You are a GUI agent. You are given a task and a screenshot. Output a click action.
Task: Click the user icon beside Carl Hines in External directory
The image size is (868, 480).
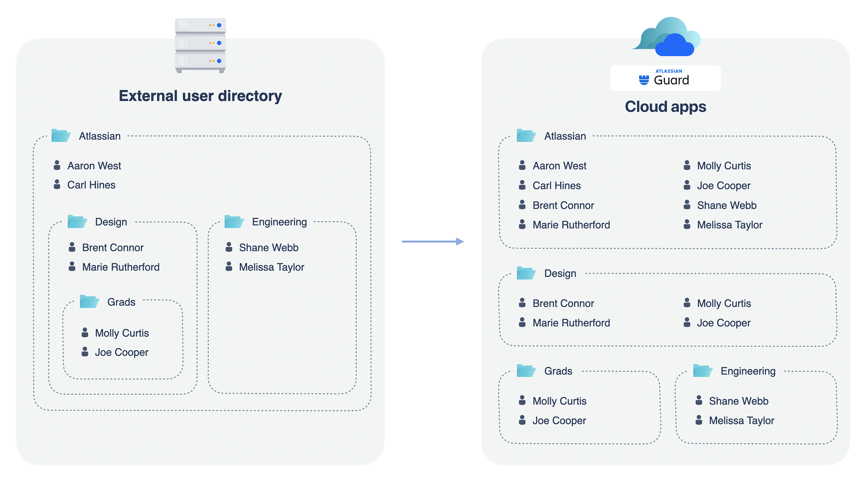[57, 184]
